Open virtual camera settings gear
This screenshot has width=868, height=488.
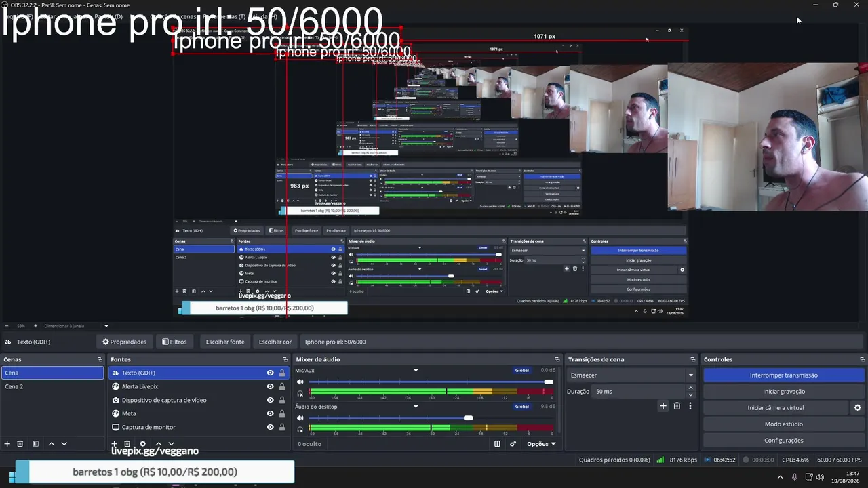(x=857, y=408)
